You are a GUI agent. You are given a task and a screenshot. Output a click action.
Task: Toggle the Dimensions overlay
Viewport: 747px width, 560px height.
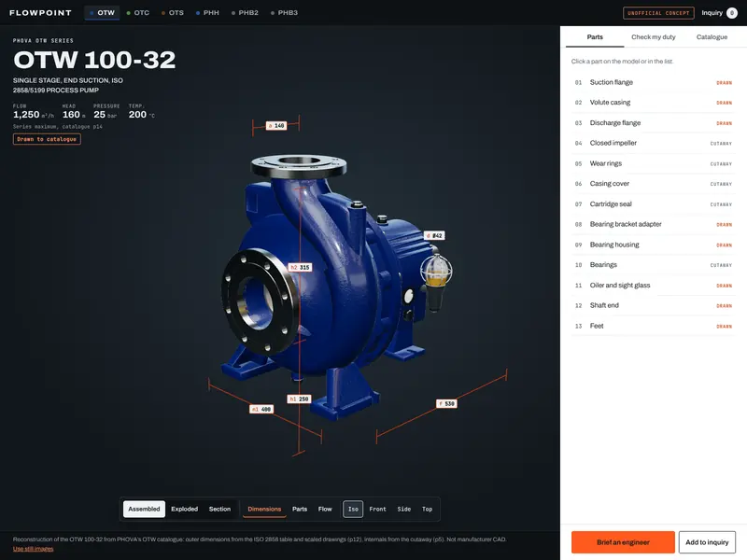(x=264, y=509)
